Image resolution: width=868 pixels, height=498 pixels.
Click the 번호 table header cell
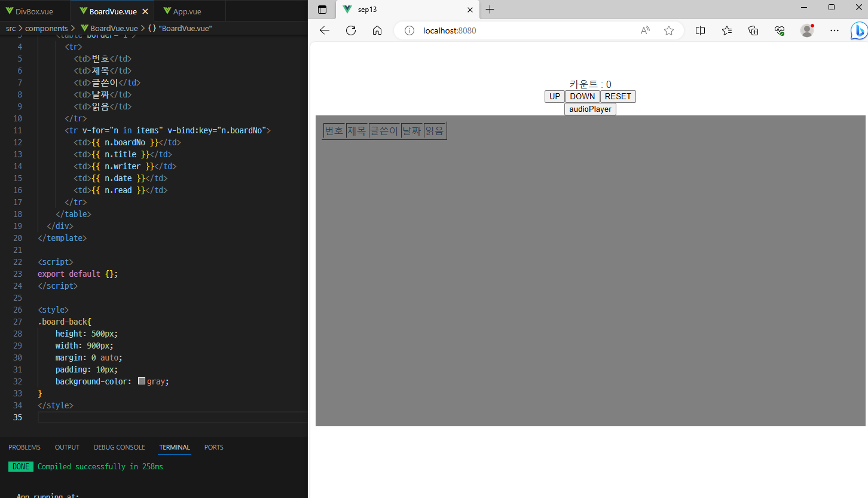[334, 130]
